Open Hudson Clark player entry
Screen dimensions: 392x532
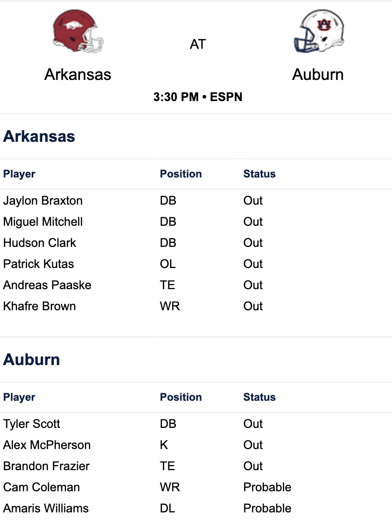[x=40, y=243]
